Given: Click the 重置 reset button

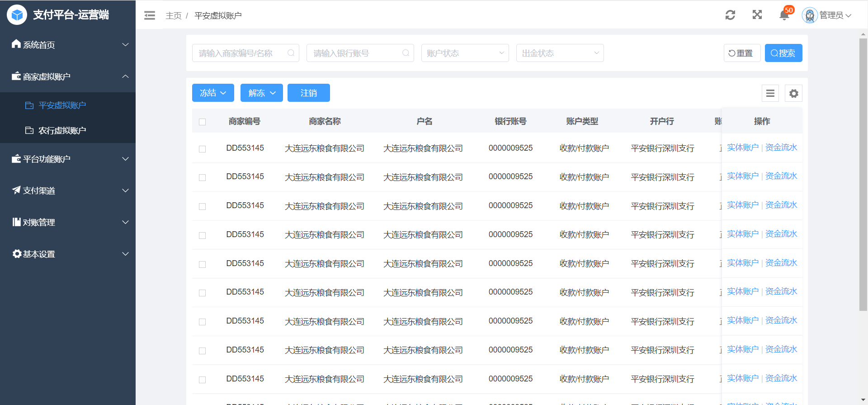Looking at the screenshot, I should (x=742, y=53).
